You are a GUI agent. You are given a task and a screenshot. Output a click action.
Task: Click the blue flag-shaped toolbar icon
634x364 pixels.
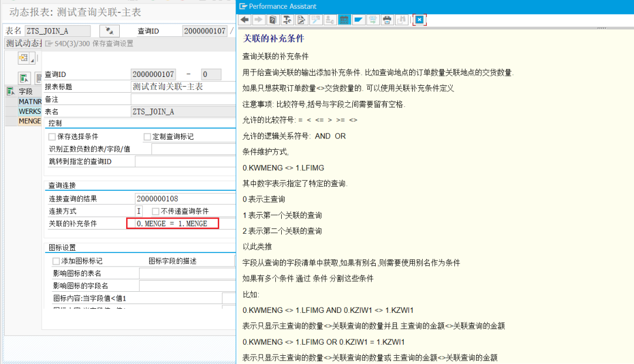pyautogui.click(x=358, y=19)
